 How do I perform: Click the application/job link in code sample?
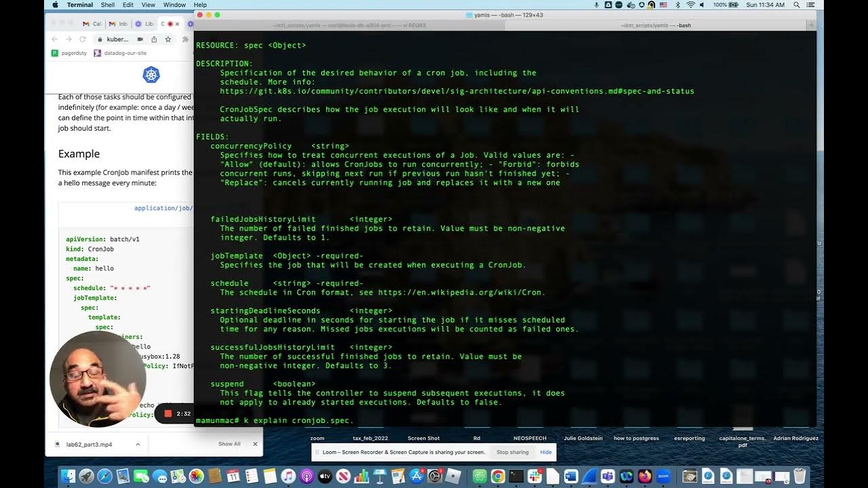click(163, 208)
